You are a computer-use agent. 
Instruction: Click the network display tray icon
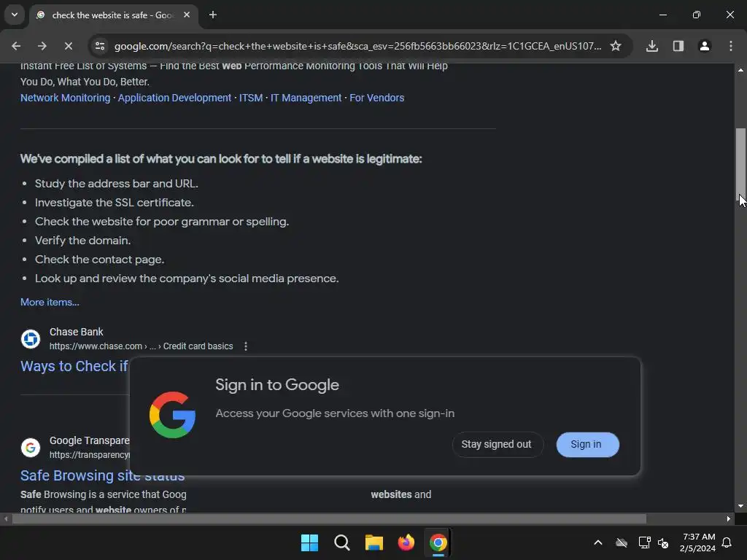tap(644, 542)
